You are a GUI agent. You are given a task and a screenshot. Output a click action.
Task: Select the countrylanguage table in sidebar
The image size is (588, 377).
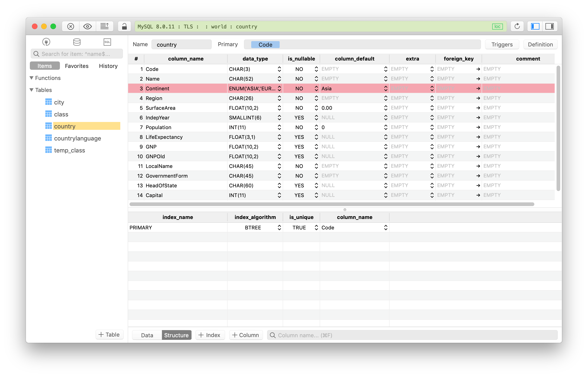point(77,138)
